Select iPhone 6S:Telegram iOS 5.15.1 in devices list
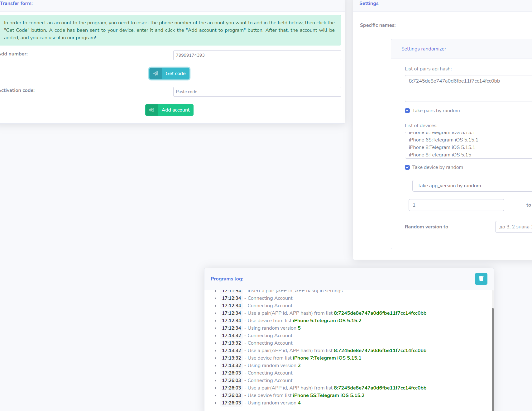 [x=443, y=140]
